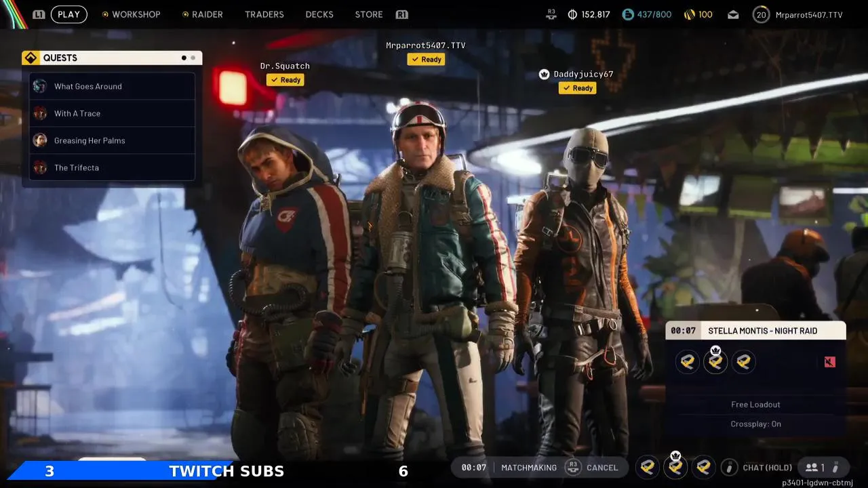This screenshot has width=868, height=488.
Task: Click the R3 icon beside CANCEL
Action: click(573, 467)
